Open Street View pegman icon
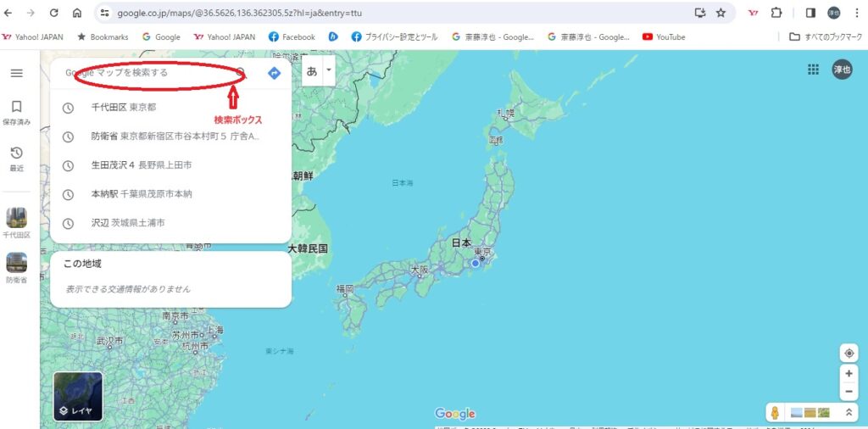868x429 pixels. pos(775,412)
